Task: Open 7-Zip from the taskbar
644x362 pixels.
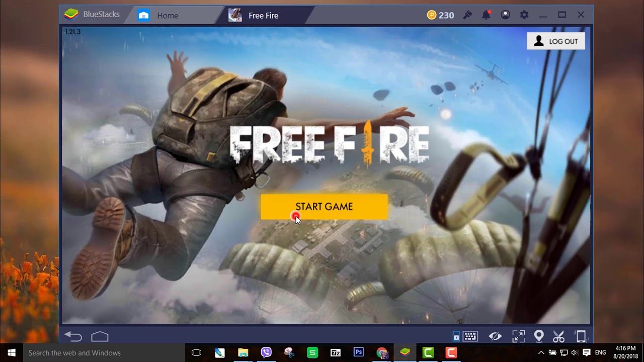Action: pos(336,352)
